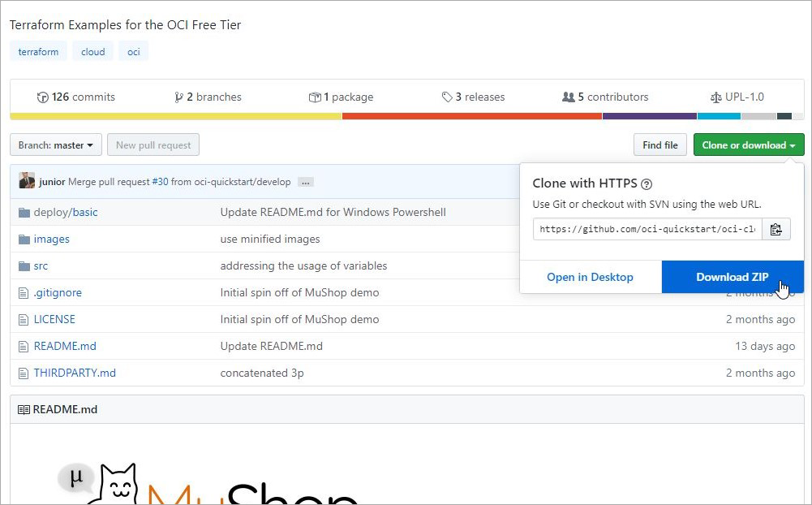Click the junior user avatar
The width and height of the screenshot is (812, 505).
tap(27, 180)
